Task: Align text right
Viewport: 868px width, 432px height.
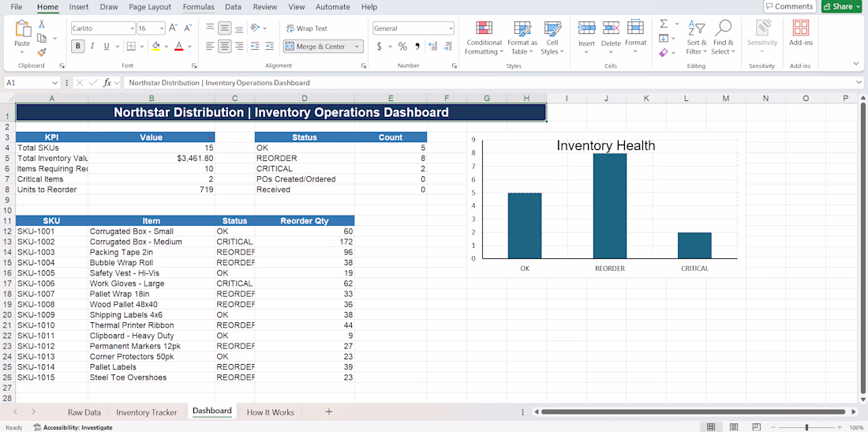Action: tap(239, 46)
